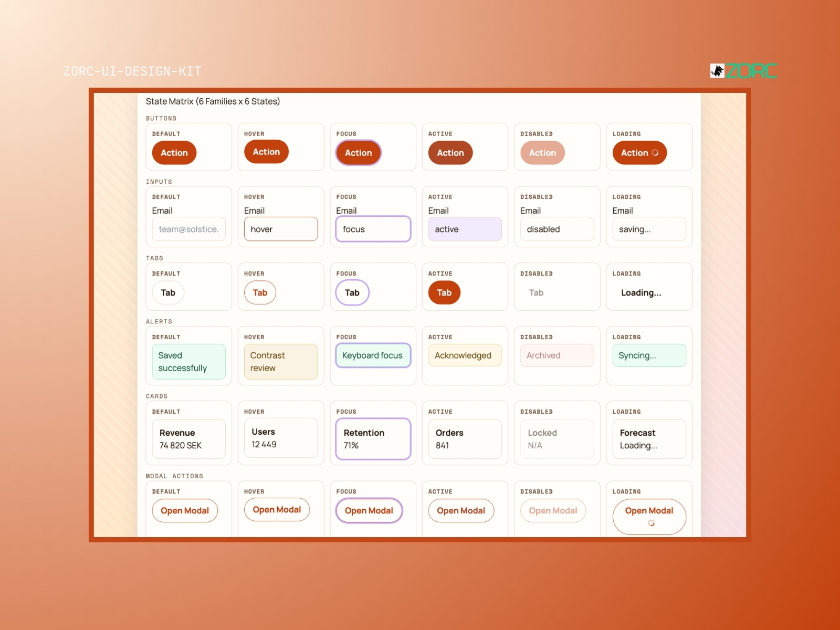
Task: Open the Locked N/A card
Action: (557, 439)
